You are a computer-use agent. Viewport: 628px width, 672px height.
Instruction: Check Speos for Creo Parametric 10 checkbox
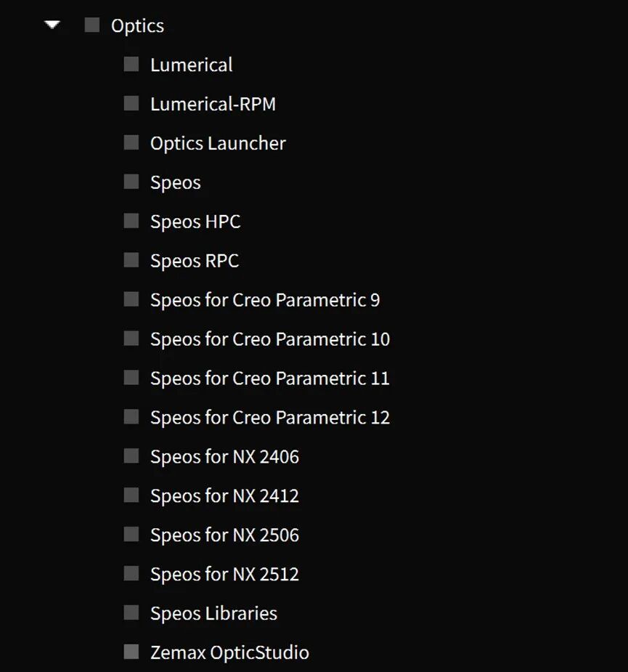(x=131, y=339)
